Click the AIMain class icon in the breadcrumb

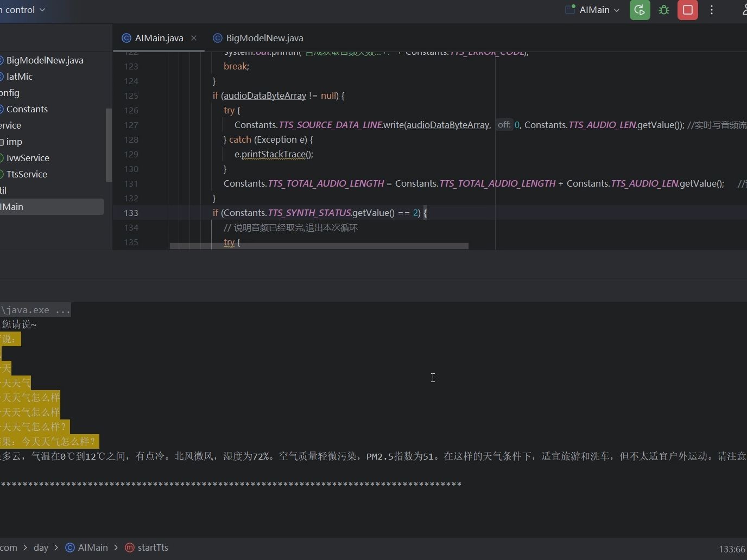(70, 548)
